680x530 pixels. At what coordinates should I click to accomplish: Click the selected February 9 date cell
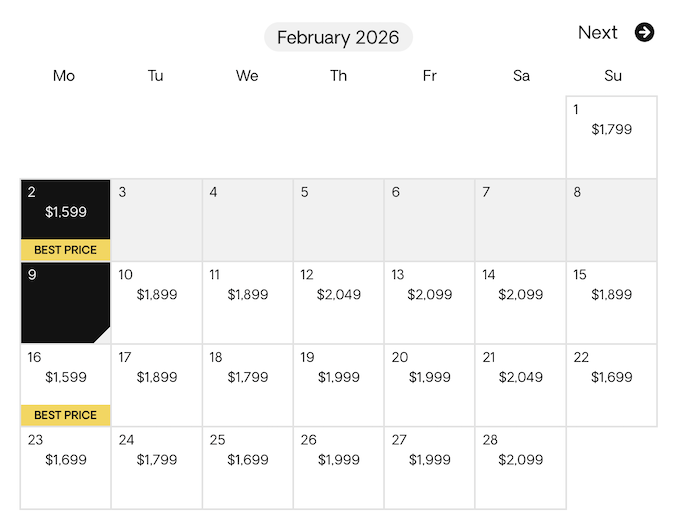pyautogui.click(x=66, y=302)
